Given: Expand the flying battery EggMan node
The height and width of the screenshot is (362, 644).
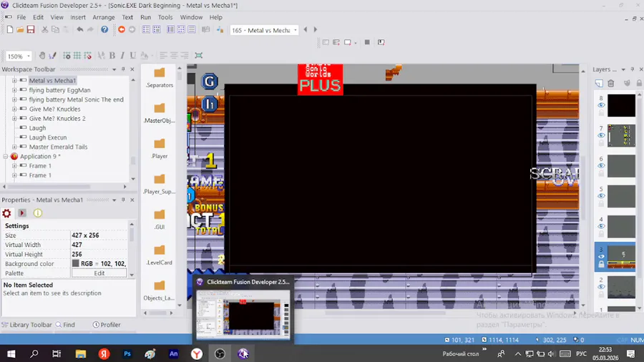Looking at the screenshot, I should [x=14, y=90].
